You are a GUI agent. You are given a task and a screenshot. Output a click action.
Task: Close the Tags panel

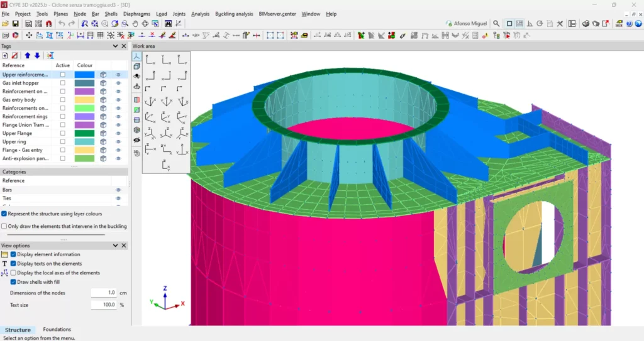[x=124, y=46]
